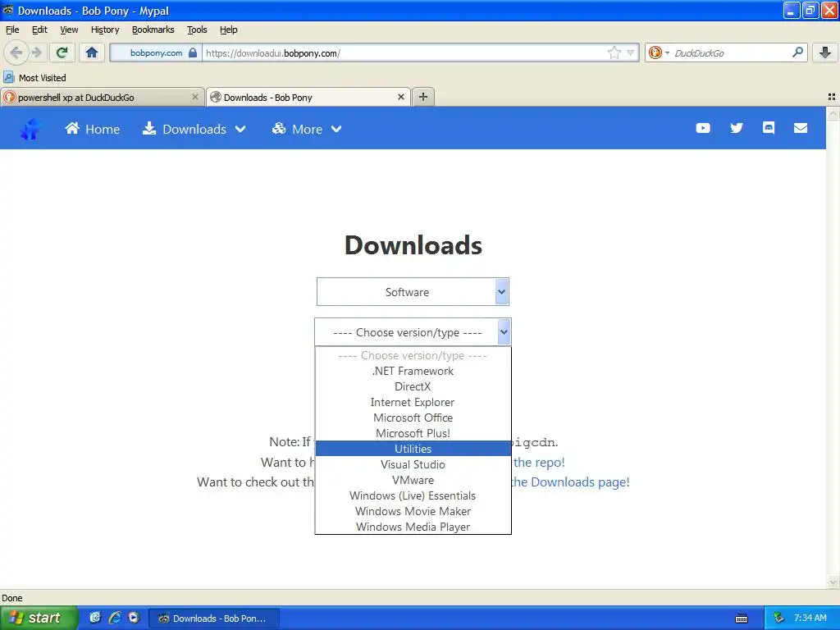Image resolution: width=840 pixels, height=630 pixels.
Task: Open the Bookmarks menu
Action: coord(153,30)
